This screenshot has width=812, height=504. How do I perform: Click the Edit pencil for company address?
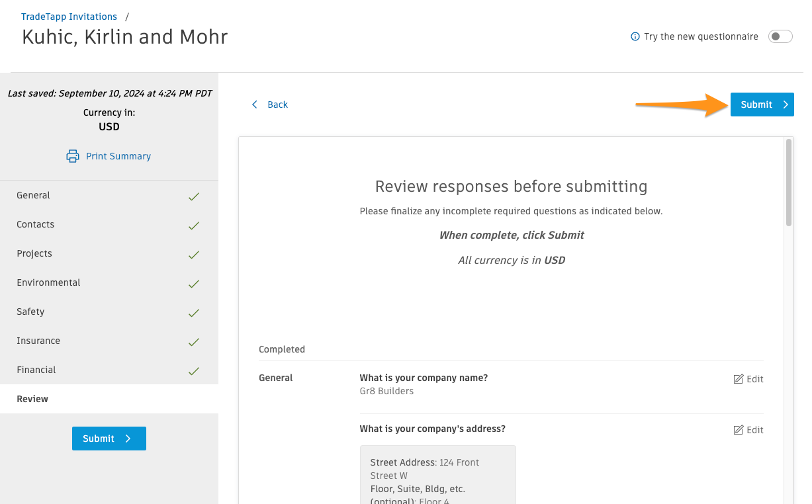(739, 429)
